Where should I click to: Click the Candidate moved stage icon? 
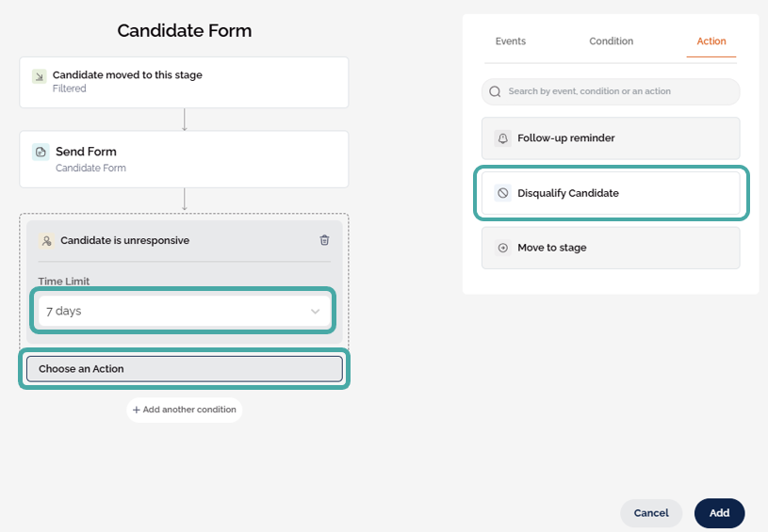pos(39,76)
